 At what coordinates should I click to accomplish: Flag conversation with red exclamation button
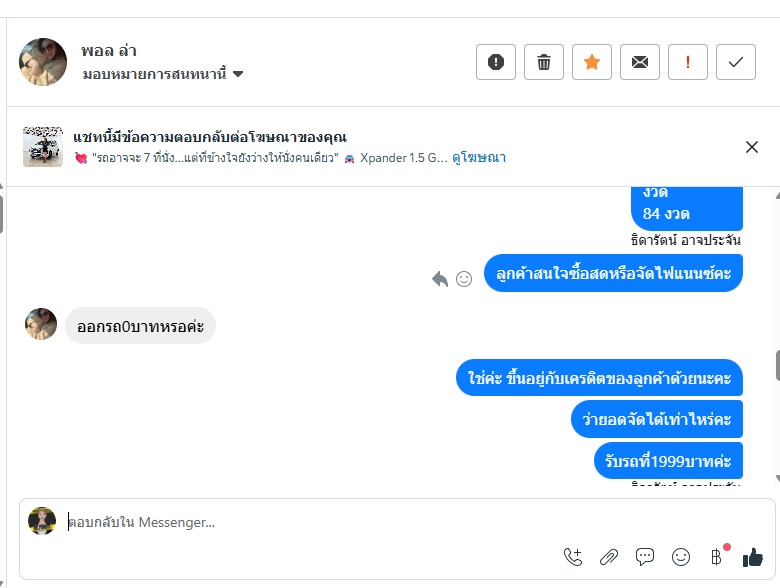[688, 62]
